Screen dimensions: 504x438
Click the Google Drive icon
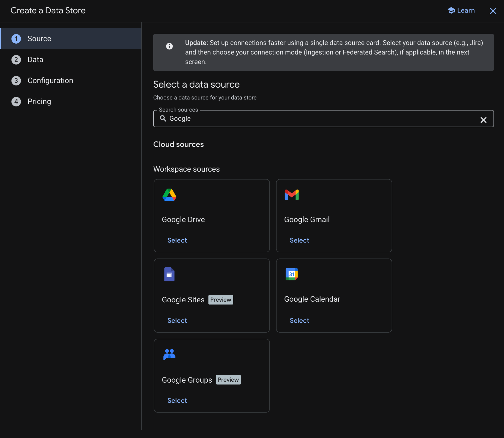tap(169, 195)
